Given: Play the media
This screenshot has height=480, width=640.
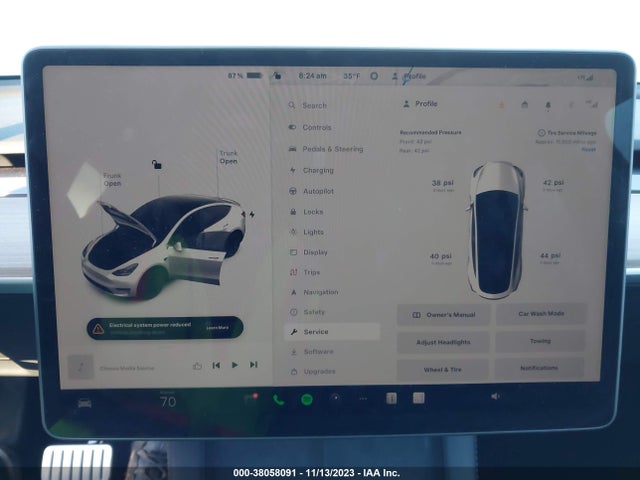Looking at the screenshot, I should click(235, 365).
